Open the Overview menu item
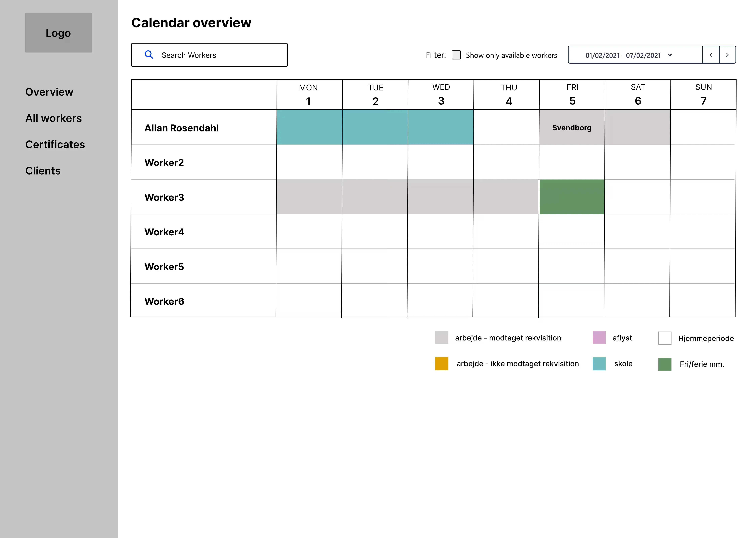756x538 pixels. pyautogui.click(x=49, y=92)
